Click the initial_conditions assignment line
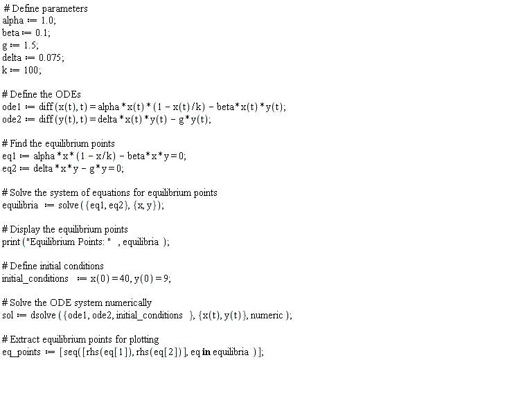This screenshot has height=407, width=532. click(x=87, y=279)
